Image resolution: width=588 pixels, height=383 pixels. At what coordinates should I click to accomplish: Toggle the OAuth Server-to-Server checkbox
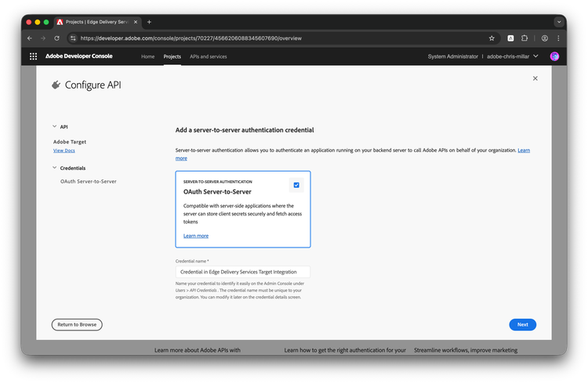click(296, 186)
